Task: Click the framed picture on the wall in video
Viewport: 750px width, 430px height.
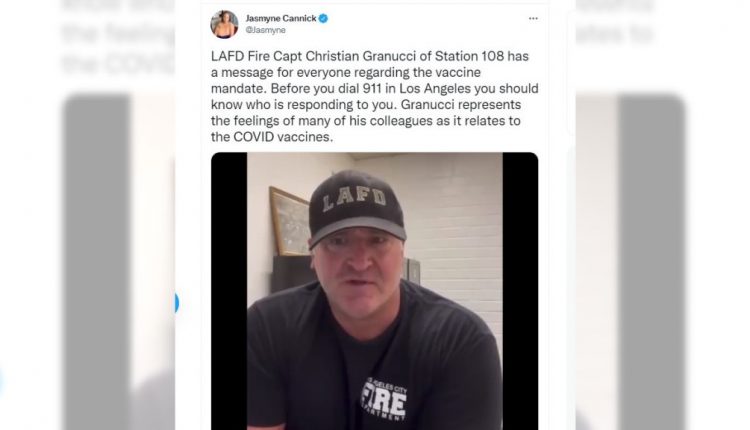Action: (289, 221)
